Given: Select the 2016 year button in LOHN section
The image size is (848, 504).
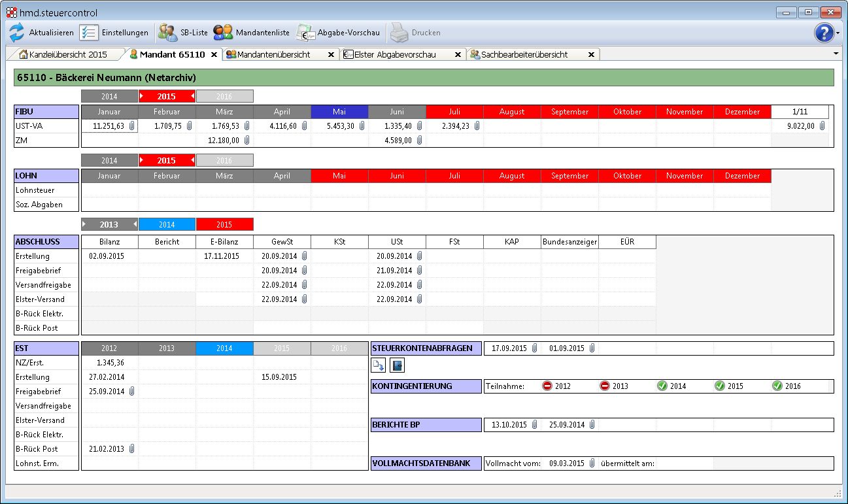Looking at the screenshot, I should [x=226, y=160].
